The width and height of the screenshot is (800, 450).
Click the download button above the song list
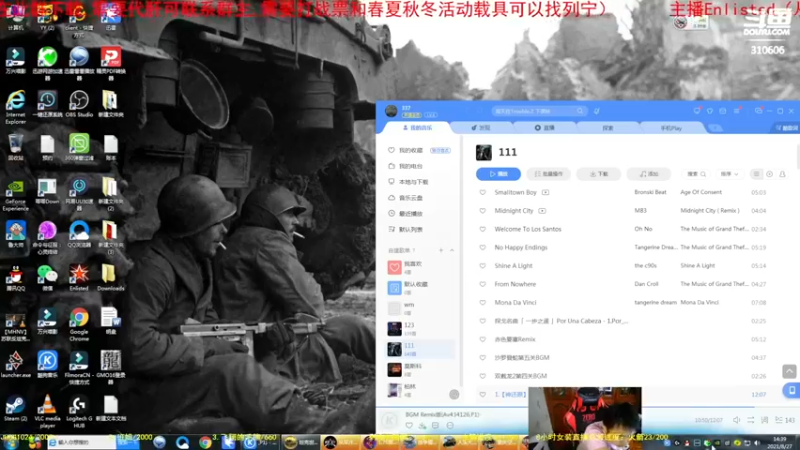pos(598,174)
